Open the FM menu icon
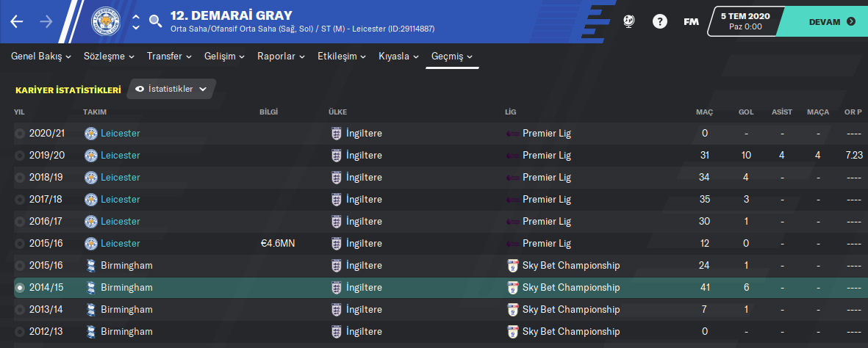Image resolution: width=868 pixels, height=348 pixels. tap(691, 21)
